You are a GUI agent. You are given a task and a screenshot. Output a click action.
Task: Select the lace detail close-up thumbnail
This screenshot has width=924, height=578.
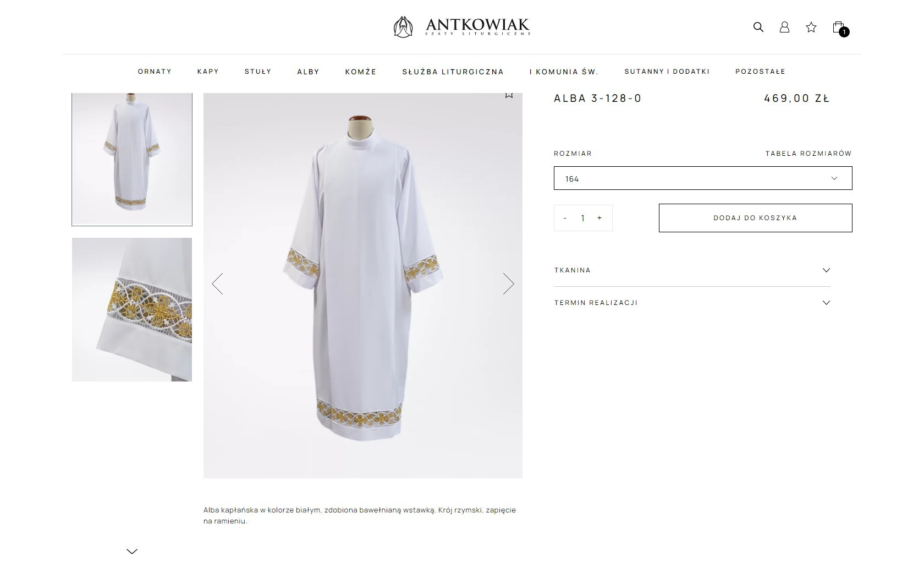[x=132, y=309]
